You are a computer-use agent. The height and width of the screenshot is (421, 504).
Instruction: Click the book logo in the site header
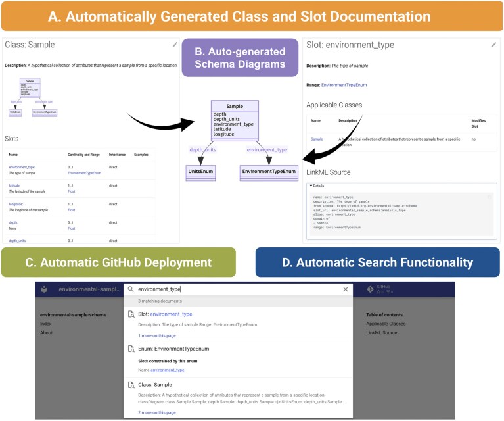(x=45, y=289)
